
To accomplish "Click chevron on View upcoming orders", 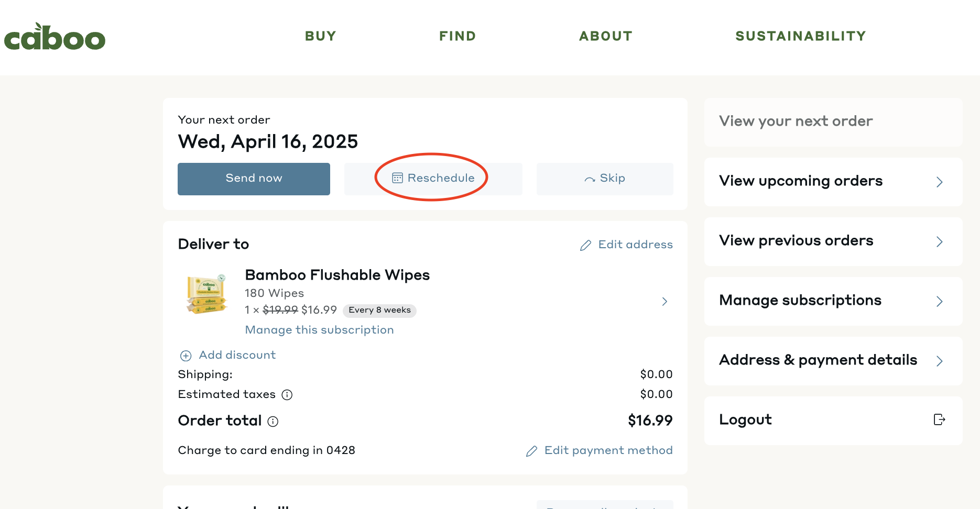I will 940,182.
